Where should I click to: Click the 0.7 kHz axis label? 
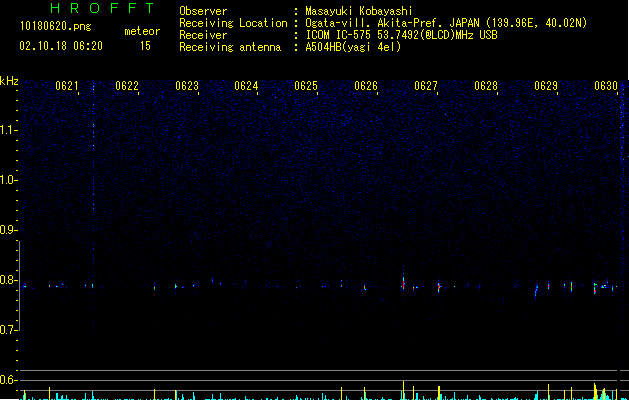tap(9, 330)
